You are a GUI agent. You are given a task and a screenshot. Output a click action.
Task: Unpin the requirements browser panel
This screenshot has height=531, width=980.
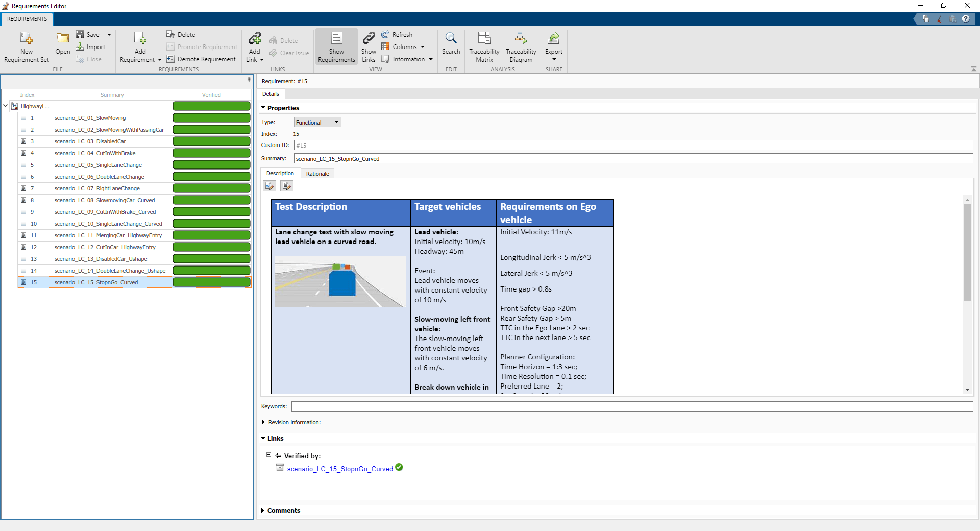click(249, 80)
